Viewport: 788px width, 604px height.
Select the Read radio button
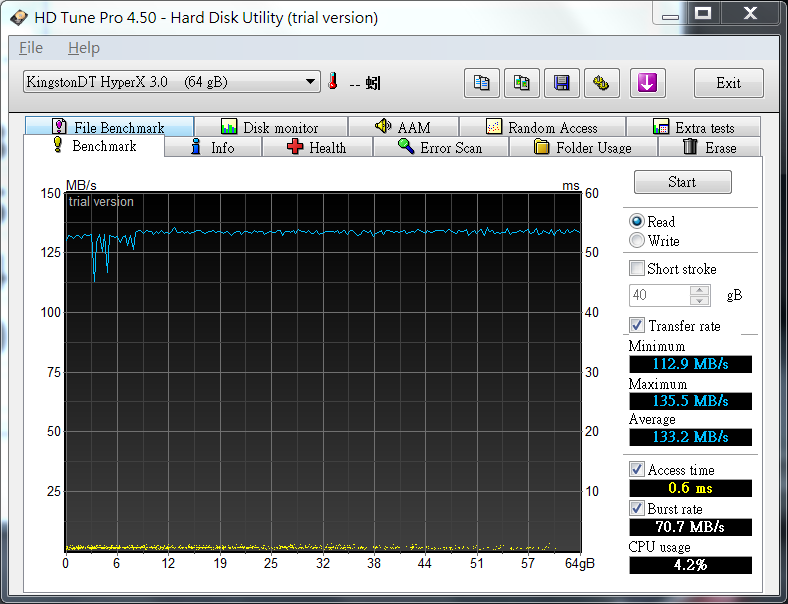(x=637, y=221)
